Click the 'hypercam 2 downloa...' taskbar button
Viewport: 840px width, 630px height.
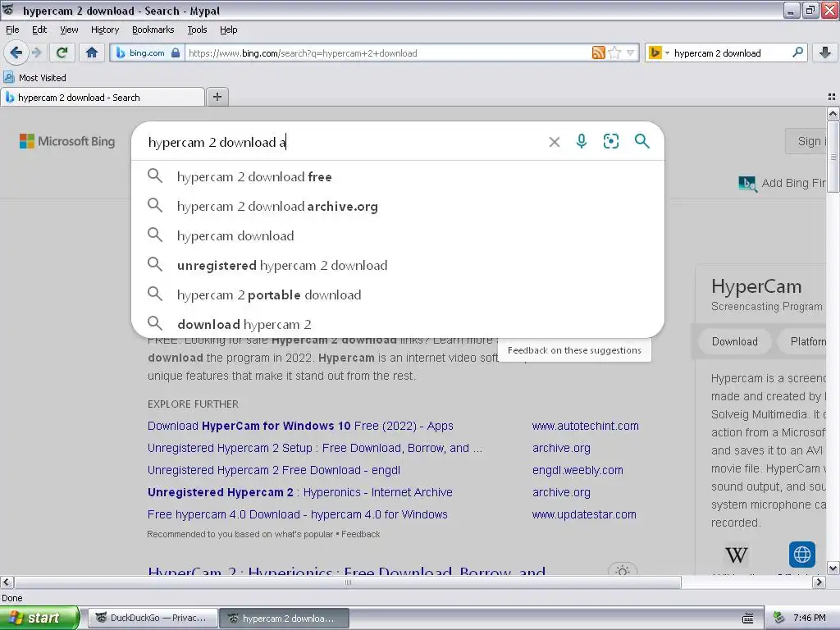[x=284, y=618]
